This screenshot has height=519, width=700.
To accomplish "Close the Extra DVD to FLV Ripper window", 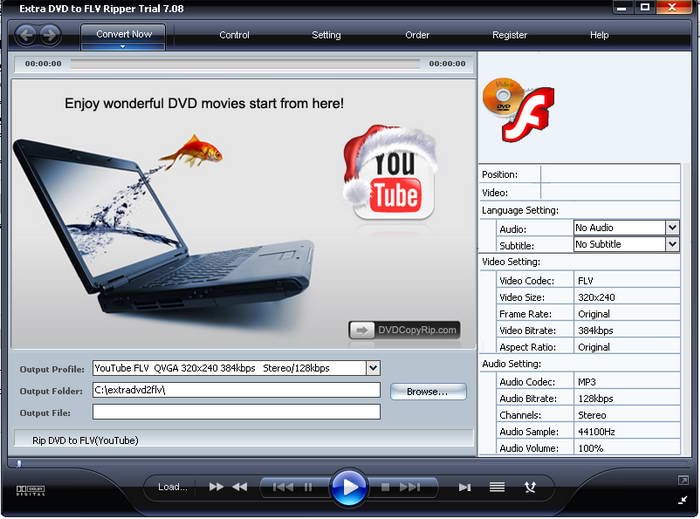I will click(672, 8).
